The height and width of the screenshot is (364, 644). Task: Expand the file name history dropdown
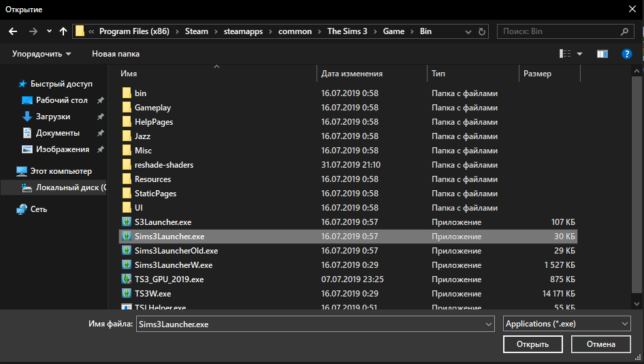pyautogui.click(x=488, y=324)
